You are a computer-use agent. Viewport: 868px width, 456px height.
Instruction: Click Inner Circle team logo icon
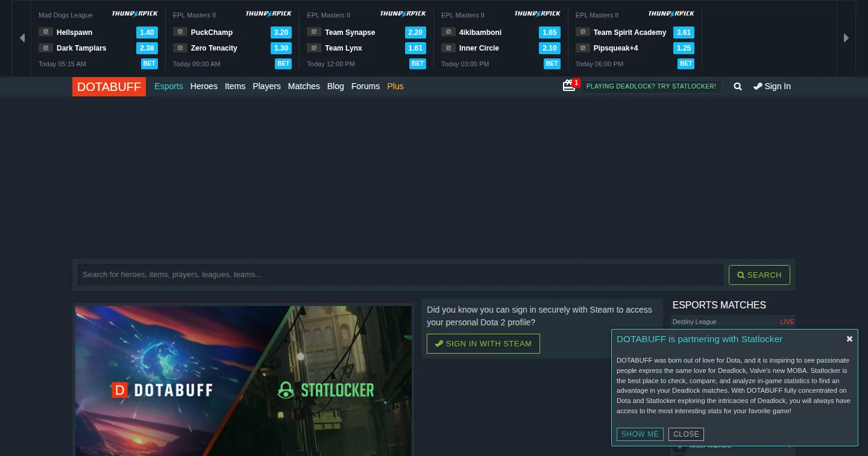(x=448, y=48)
